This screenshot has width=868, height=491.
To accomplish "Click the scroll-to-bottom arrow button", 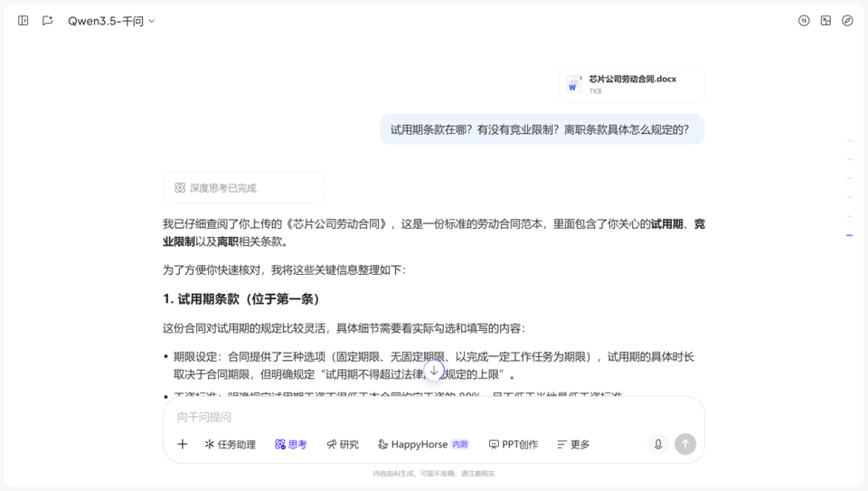I will tap(434, 371).
